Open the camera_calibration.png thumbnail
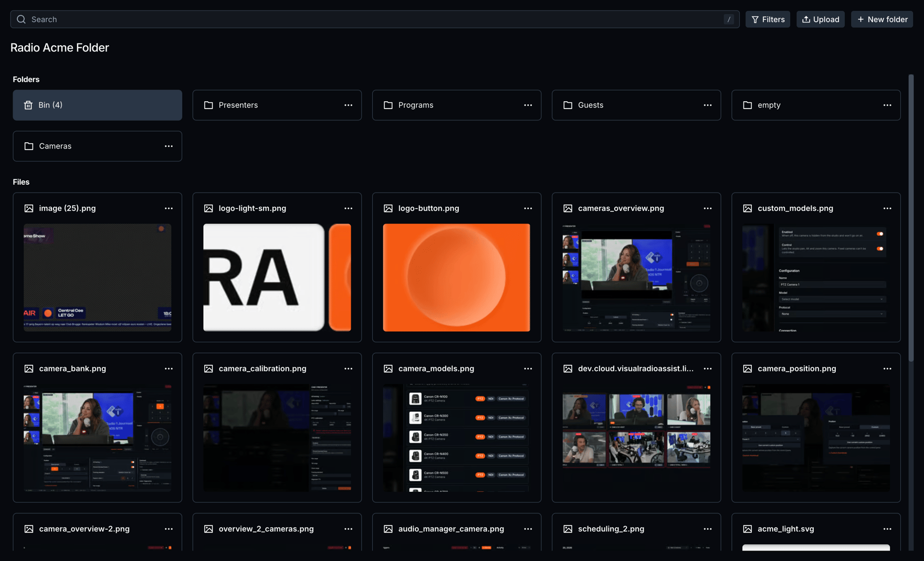Viewport: 924px width, 561px height. [x=277, y=438]
